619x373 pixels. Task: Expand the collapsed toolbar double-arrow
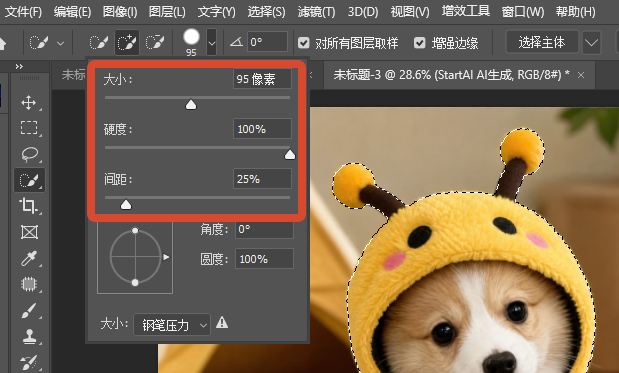[x=19, y=66]
